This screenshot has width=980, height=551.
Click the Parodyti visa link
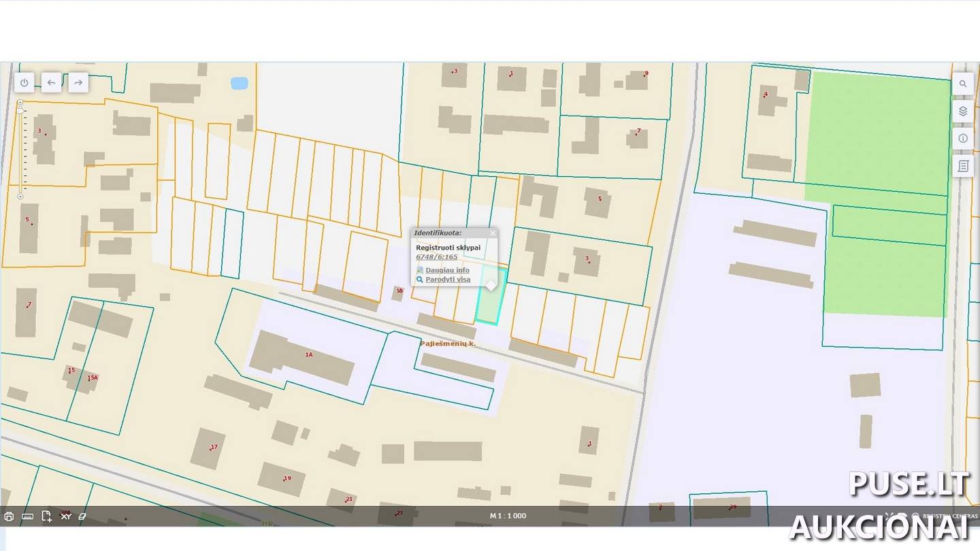448,280
